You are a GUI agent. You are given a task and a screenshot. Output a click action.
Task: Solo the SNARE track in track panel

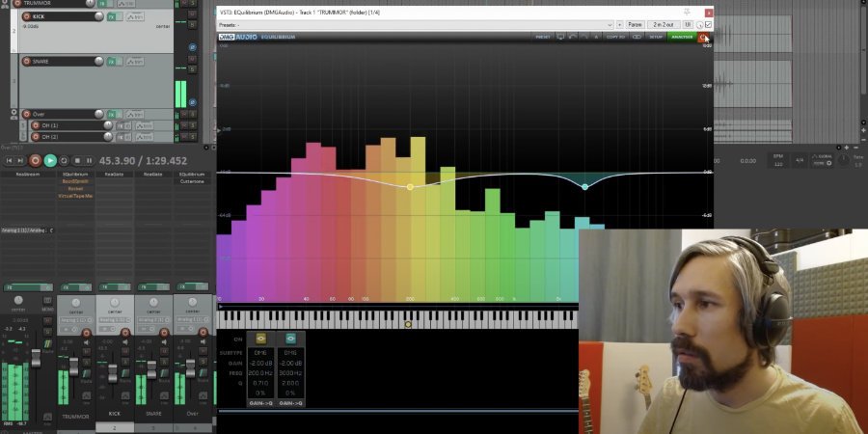pyautogui.click(x=192, y=69)
